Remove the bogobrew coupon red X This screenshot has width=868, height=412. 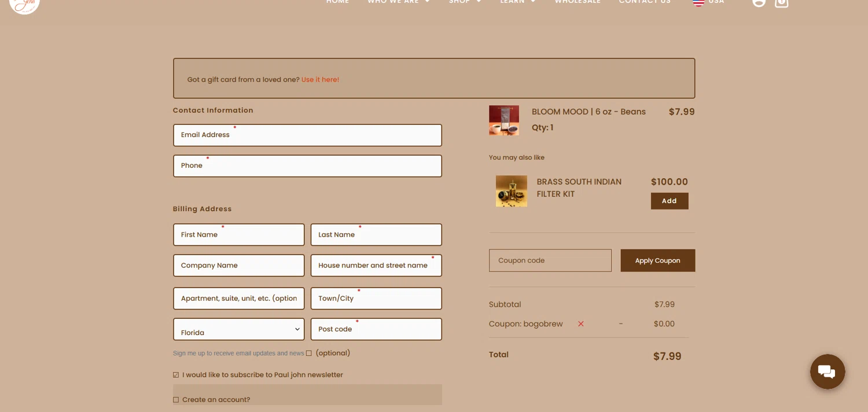click(x=581, y=324)
